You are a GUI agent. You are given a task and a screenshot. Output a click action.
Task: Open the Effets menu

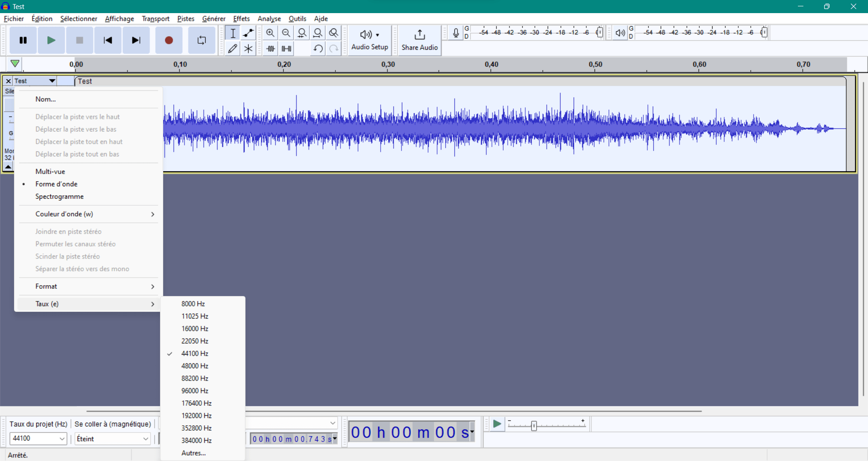241,19
